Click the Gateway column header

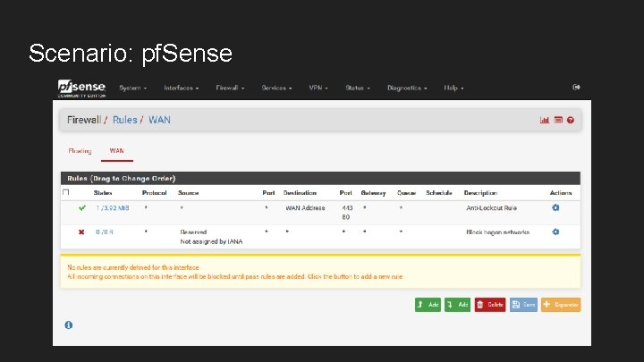coord(373,192)
